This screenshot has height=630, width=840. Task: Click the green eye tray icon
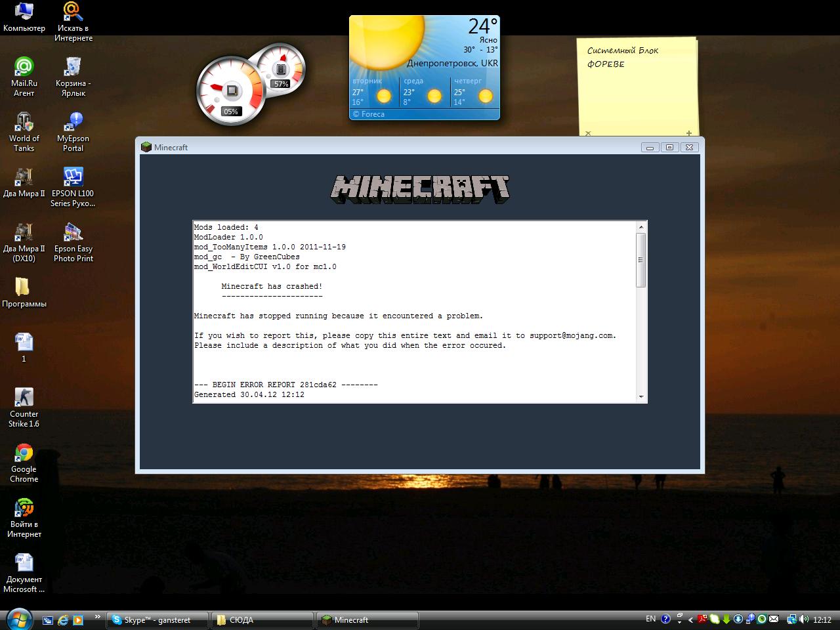point(762,619)
